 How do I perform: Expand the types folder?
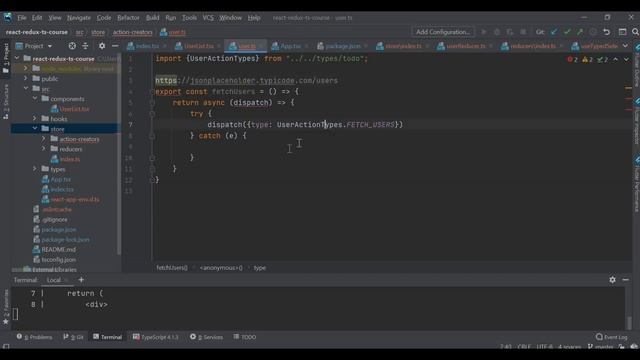coord(35,169)
